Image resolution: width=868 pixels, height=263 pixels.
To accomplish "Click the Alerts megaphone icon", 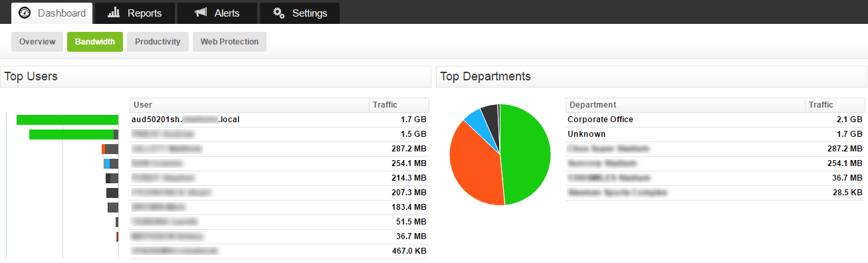I will pos(201,13).
